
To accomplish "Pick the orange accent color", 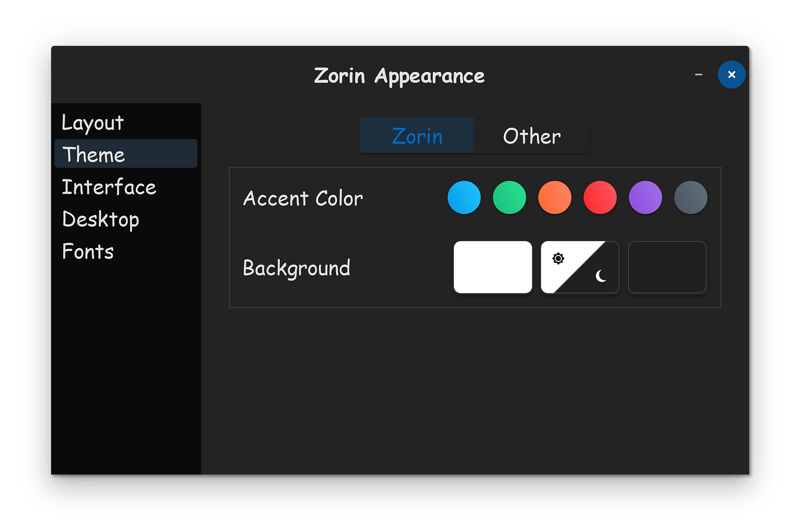I will [554, 197].
